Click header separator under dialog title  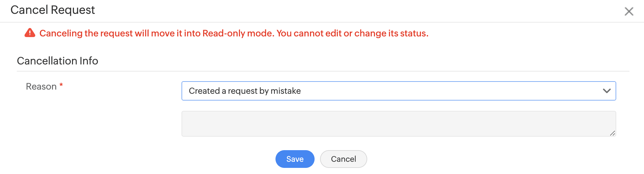[322, 22]
